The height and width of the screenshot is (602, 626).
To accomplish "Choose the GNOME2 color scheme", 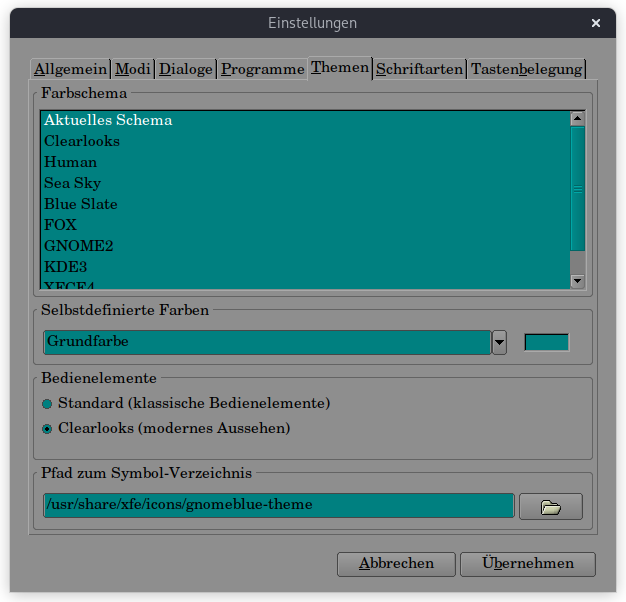I will click(x=74, y=246).
